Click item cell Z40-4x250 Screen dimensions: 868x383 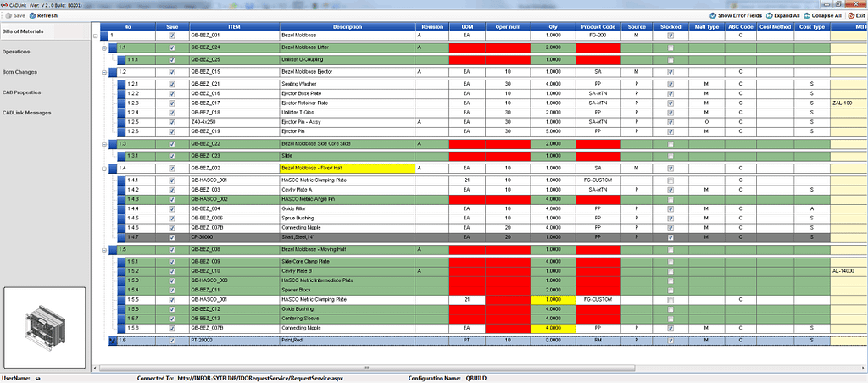pyautogui.click(x=235, y=122)
